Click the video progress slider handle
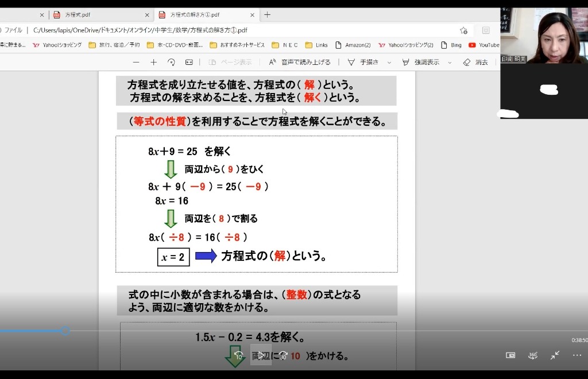Viewport: 588px width, 379px height. (65, 331)
